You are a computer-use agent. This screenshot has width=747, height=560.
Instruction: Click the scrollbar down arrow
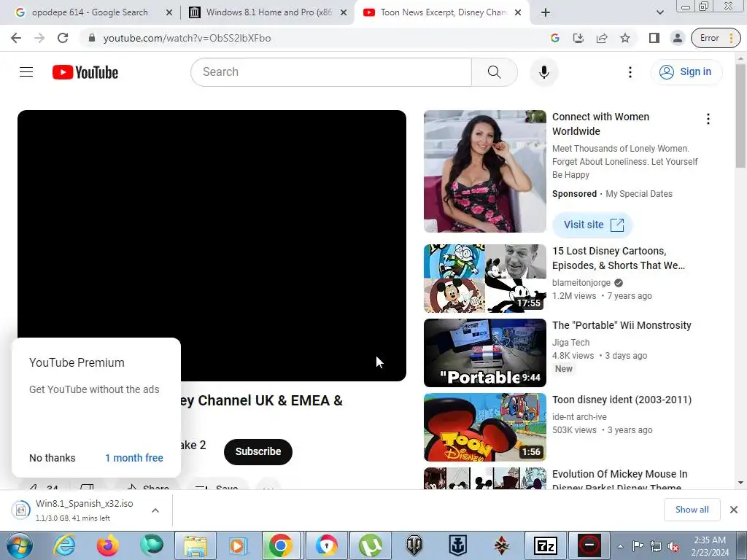[x=740, y=483]
